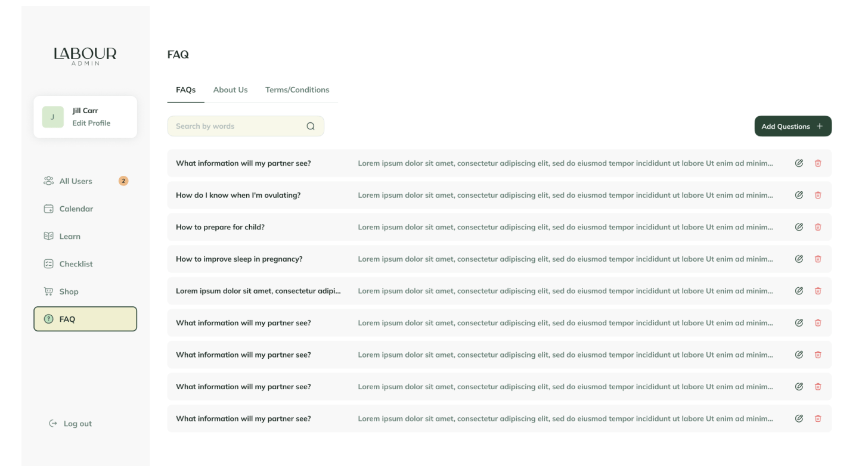Click the Learn open-book icon
Viewport: 868px width, 472px height.
pyautogui.click(x=49, y=236)
